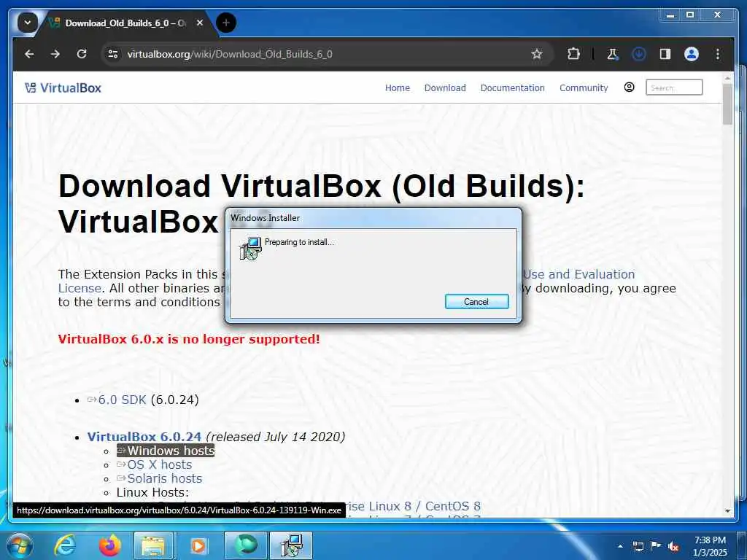Image resolution: width=747 pixels, height=560 pixels.
Task: Close the Download_Old_Builds_6_0 tab
Action: click(x=200, y=23)
